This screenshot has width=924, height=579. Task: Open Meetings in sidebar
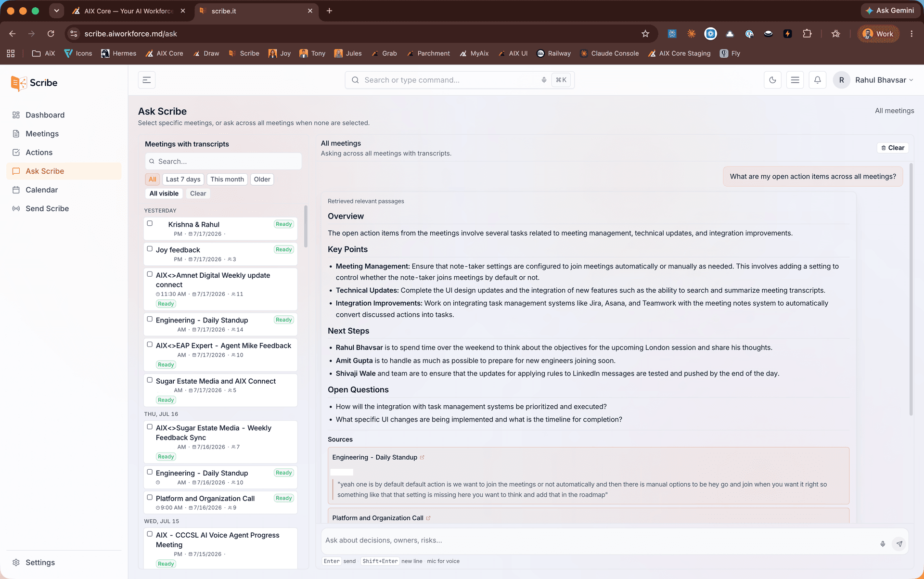point(64,134)
